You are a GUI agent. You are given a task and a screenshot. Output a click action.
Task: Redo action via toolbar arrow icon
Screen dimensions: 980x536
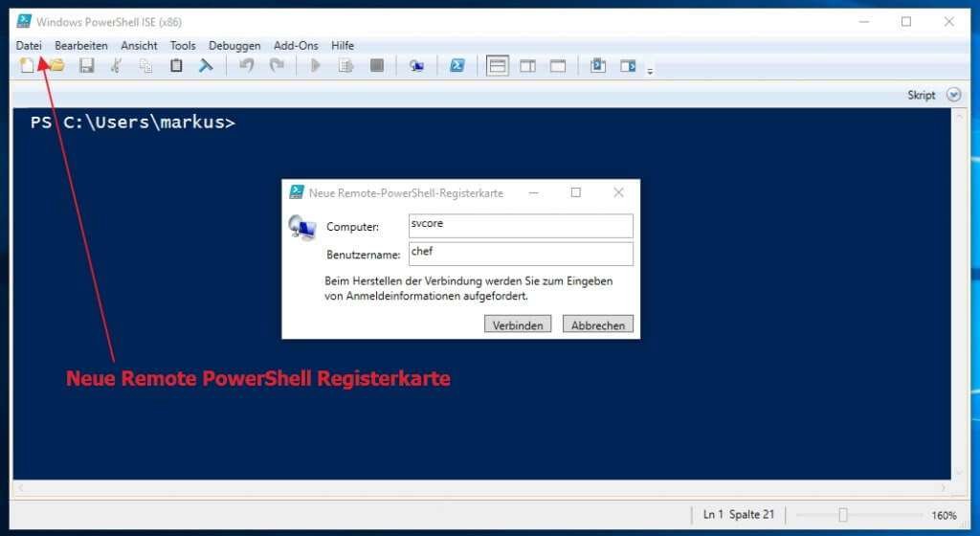277,65
